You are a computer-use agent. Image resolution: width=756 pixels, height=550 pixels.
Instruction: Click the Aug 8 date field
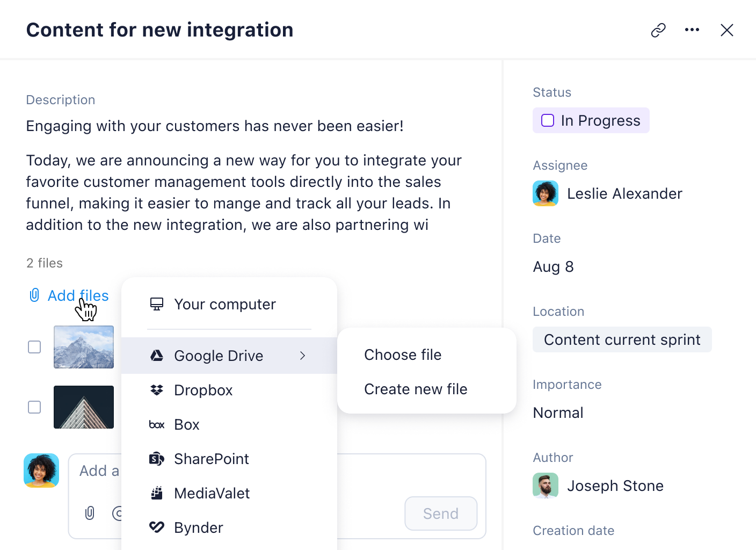553,266
